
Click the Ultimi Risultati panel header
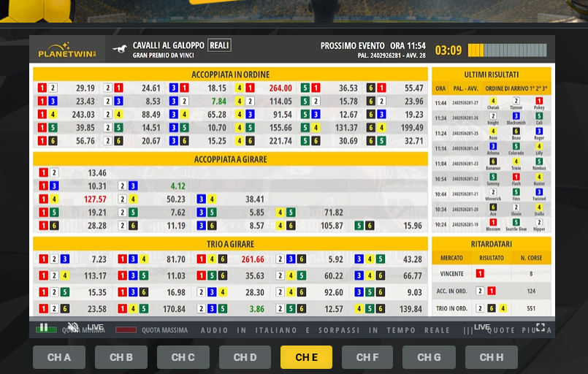(x=492, y=75)
